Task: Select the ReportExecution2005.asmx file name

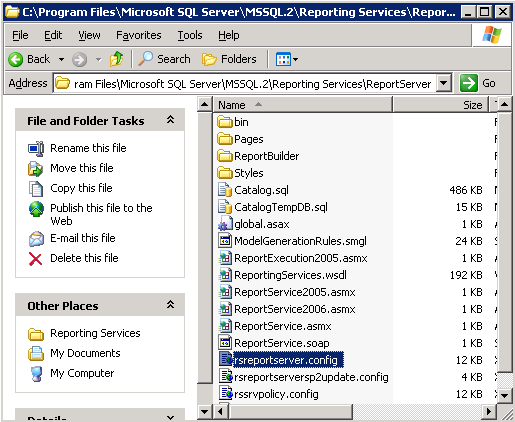Action: point(301,258)
